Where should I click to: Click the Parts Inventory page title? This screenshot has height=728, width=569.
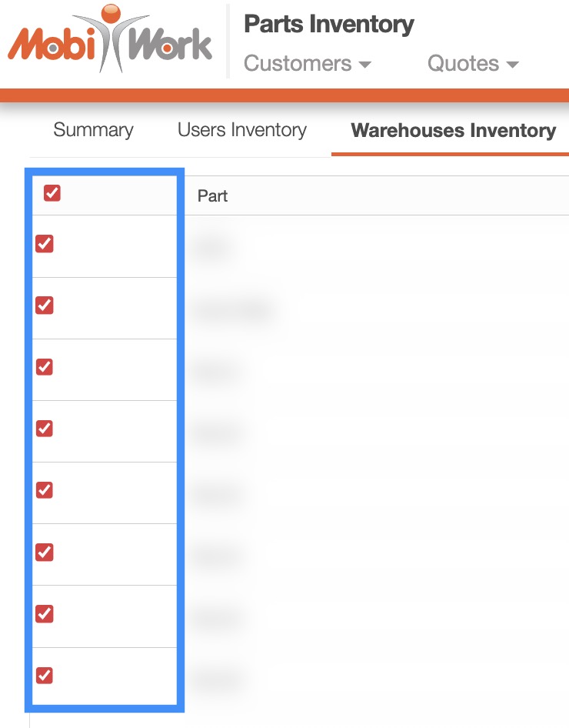(329, 25)
